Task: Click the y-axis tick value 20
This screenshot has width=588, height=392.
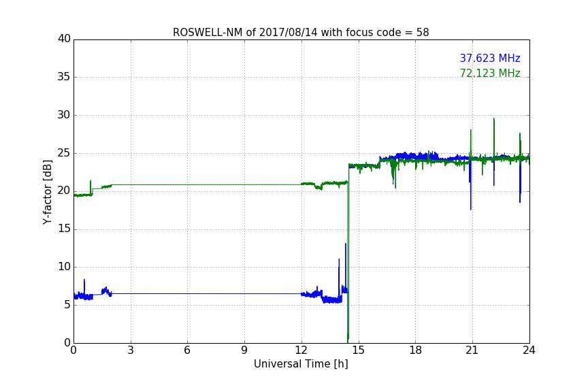Action: 64,191
